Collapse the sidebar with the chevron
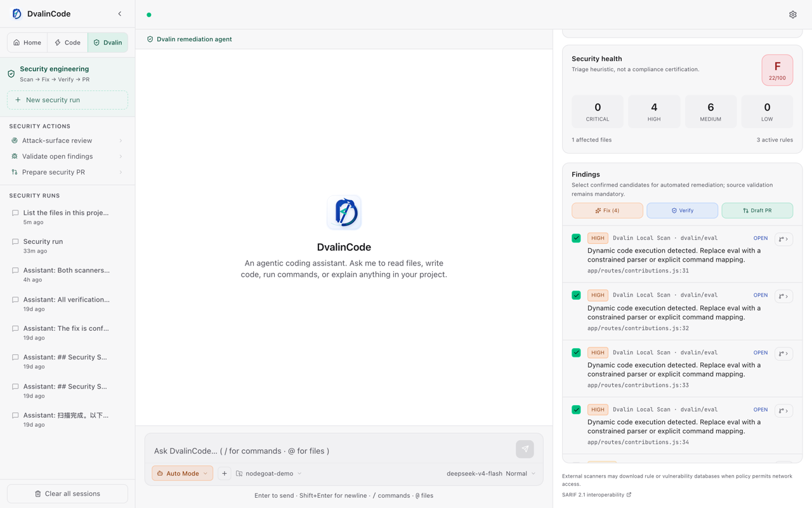The height and width of the screenshot is (508, 812). pyautogui.click(x=120, y=14)
